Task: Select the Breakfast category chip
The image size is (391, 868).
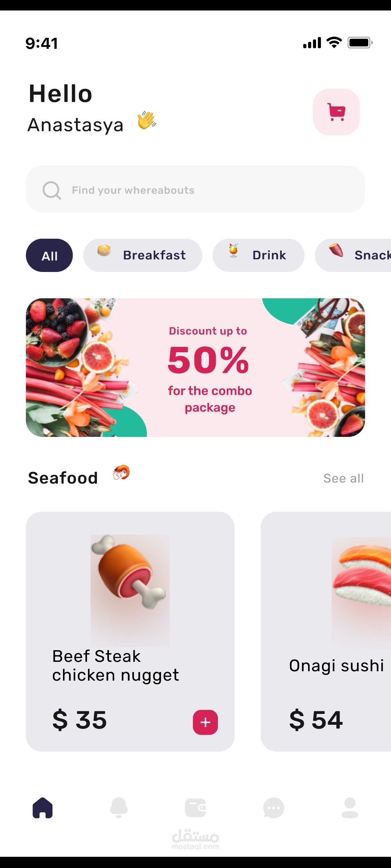Action: point(143,255)
